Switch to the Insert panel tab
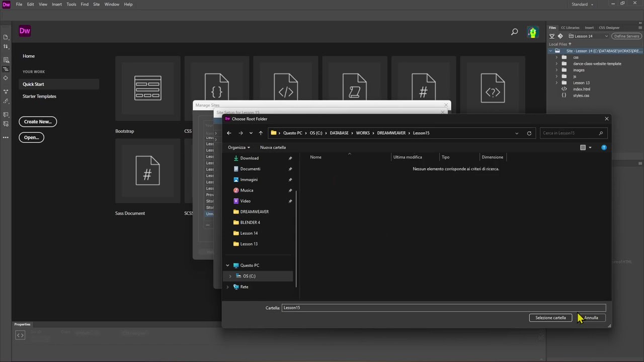 coord(589,28)
